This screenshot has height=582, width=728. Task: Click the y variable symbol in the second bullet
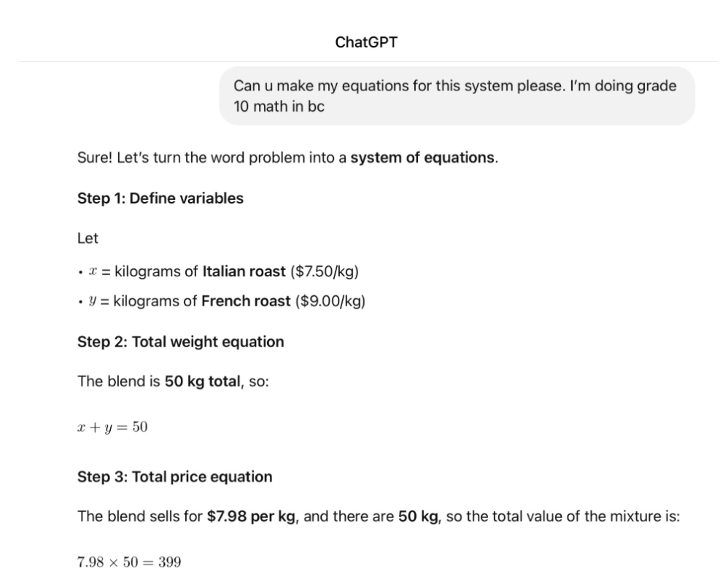coord(93,301)
